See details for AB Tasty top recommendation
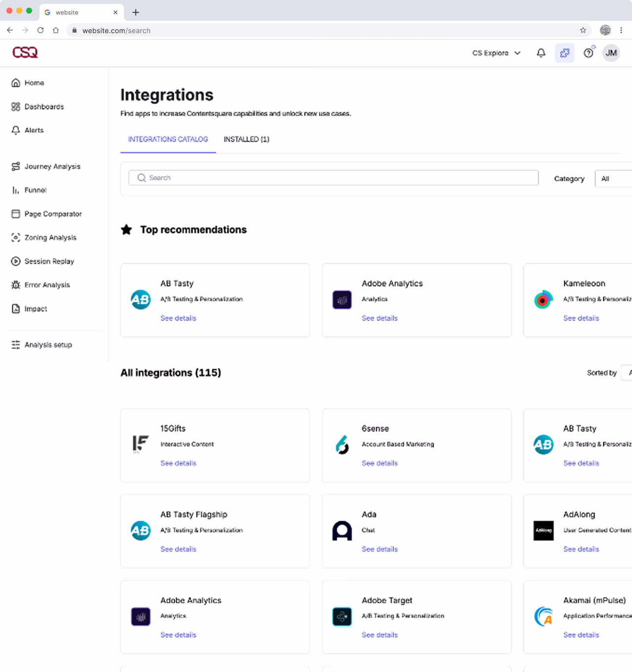 pyautogui.click(x=178, y=318)
